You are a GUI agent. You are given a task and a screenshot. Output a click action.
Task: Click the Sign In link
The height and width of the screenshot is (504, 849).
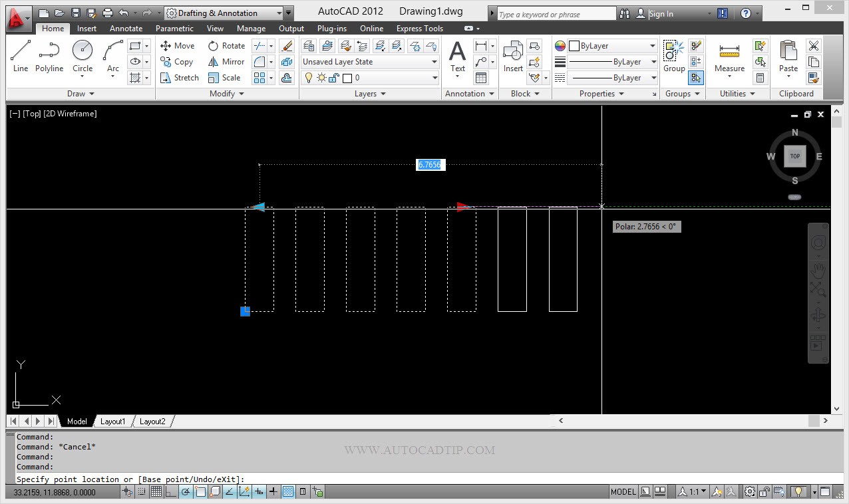(x=661, y=13)
